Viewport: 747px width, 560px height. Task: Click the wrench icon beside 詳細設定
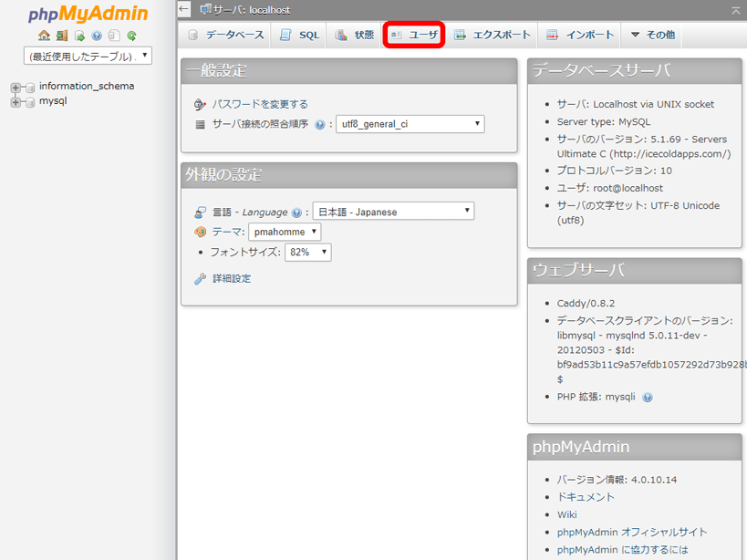click(200, 278)
